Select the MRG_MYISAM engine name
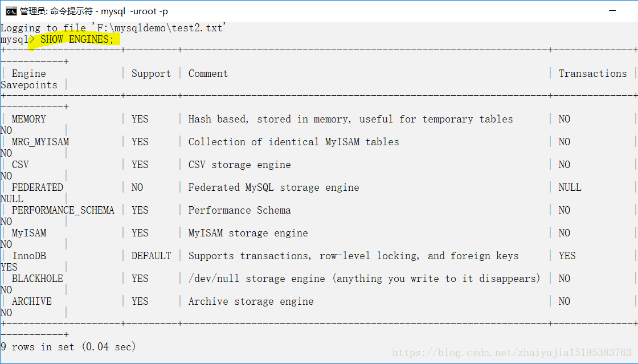Image resolution: width=638 pixels, height=364 pixels. pos(40,142)
